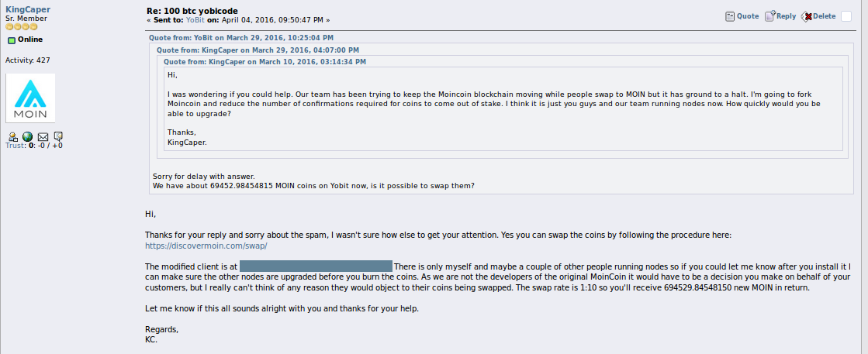The image size is (868, 354).
Task: Click the Reply message icon
Action: click(769, 16)
